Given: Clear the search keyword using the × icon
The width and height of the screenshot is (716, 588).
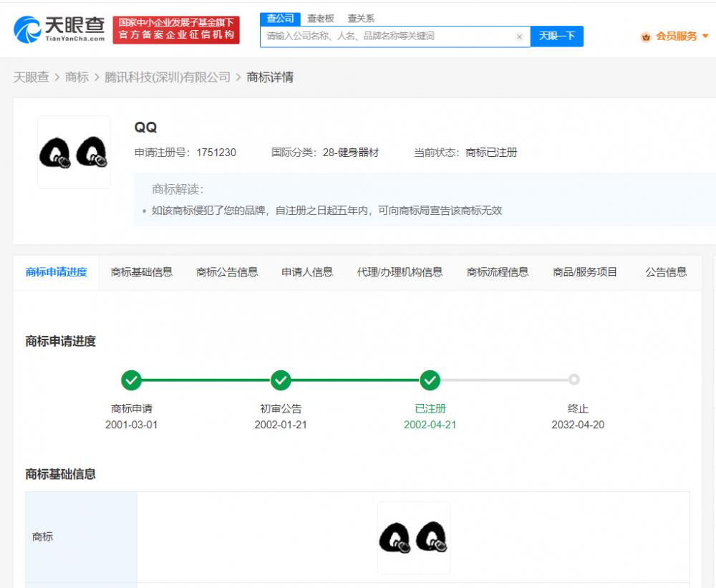Looking at the screenshot, I should tap(519, 36).
